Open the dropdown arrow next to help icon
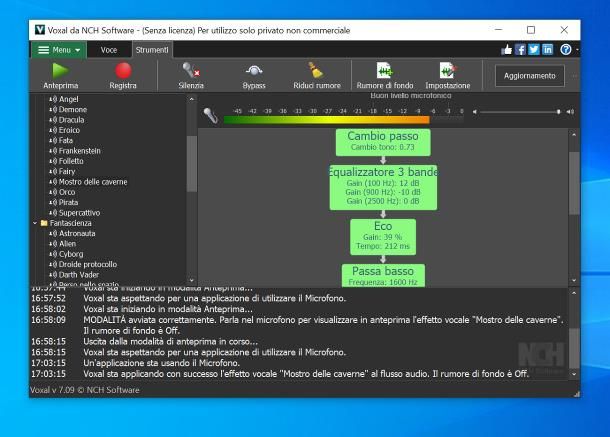The image size is (610, 437). (577, 50)
